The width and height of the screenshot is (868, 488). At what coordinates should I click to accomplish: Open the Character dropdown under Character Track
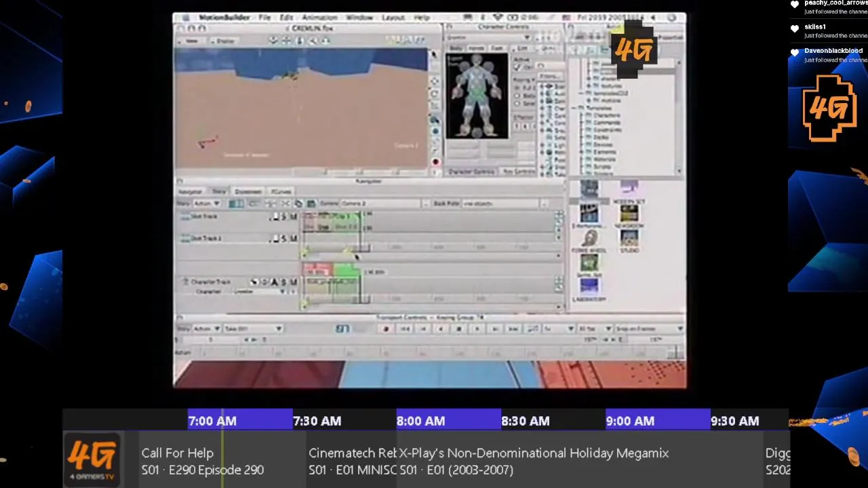click(x=258, y=291)
